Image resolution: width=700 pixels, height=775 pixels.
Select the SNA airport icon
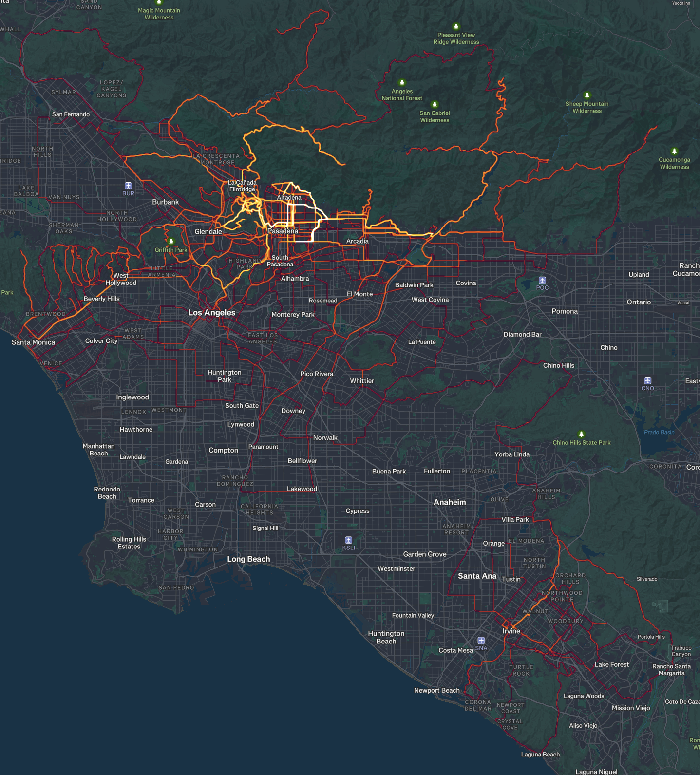(481, 641)
